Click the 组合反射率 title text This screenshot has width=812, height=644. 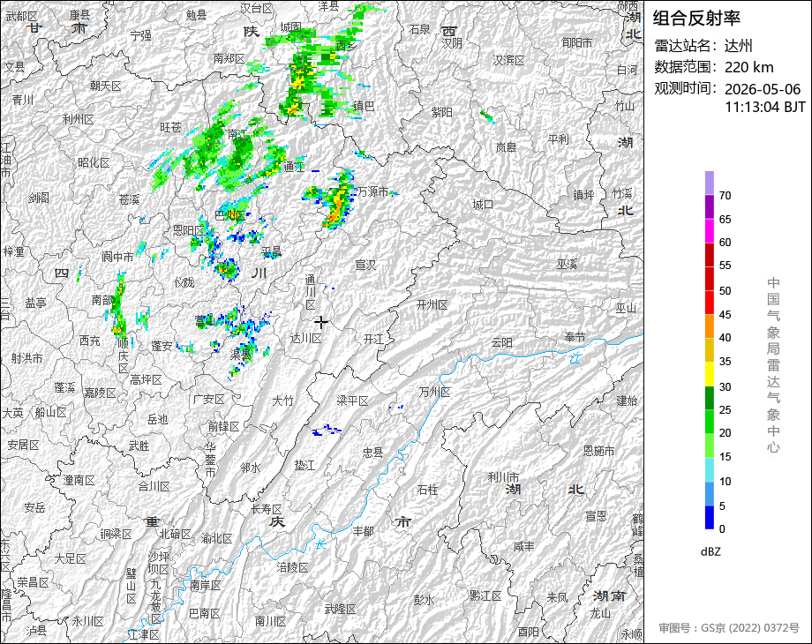pyautogui.click(x=696, y=19)
